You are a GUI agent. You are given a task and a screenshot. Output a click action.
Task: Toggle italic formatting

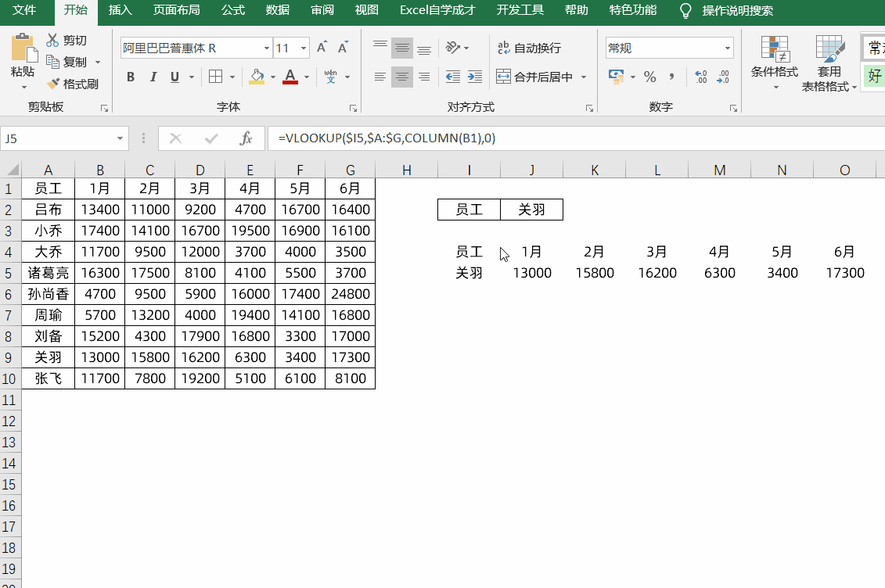(x=153, y=77)
